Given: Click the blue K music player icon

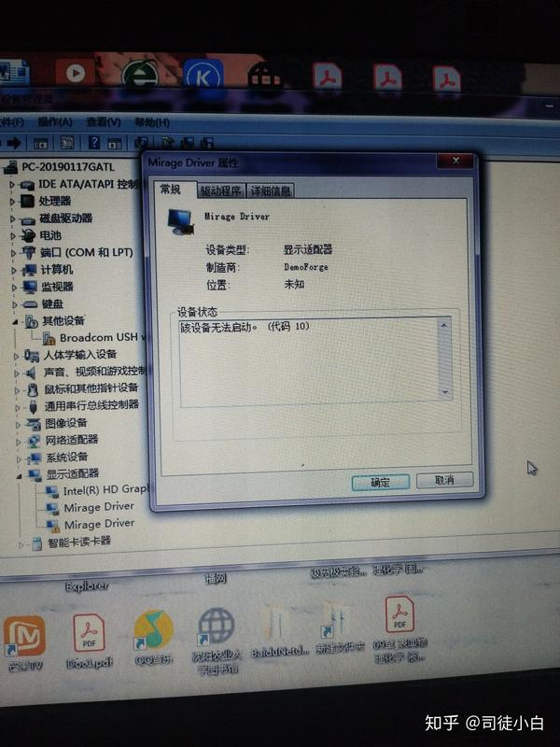Looking at the screenshot, I should pyautogui.click(x=203, y=74).
